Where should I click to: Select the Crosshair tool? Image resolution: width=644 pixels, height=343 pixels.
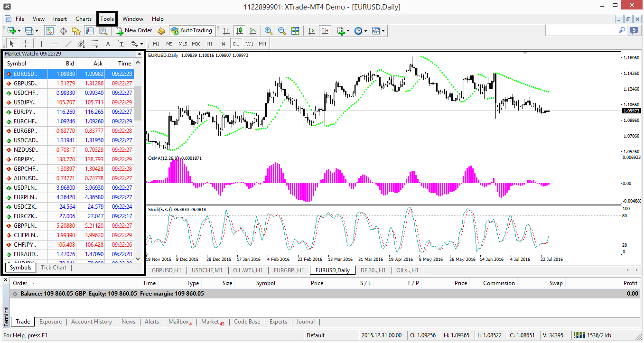point(26,44)
